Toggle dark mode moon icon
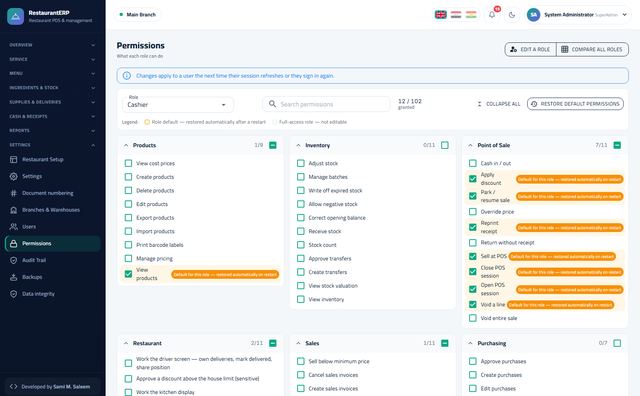The image size is (640, 396). tap(512, 15)
